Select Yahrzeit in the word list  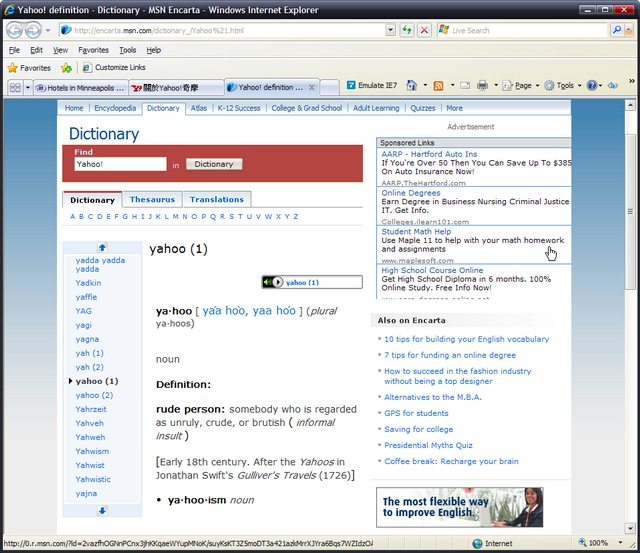tap(91, 409)
